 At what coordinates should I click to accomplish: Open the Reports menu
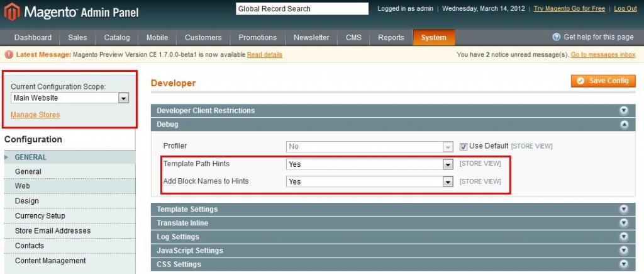pyautogui.click(x=391, y=37)
